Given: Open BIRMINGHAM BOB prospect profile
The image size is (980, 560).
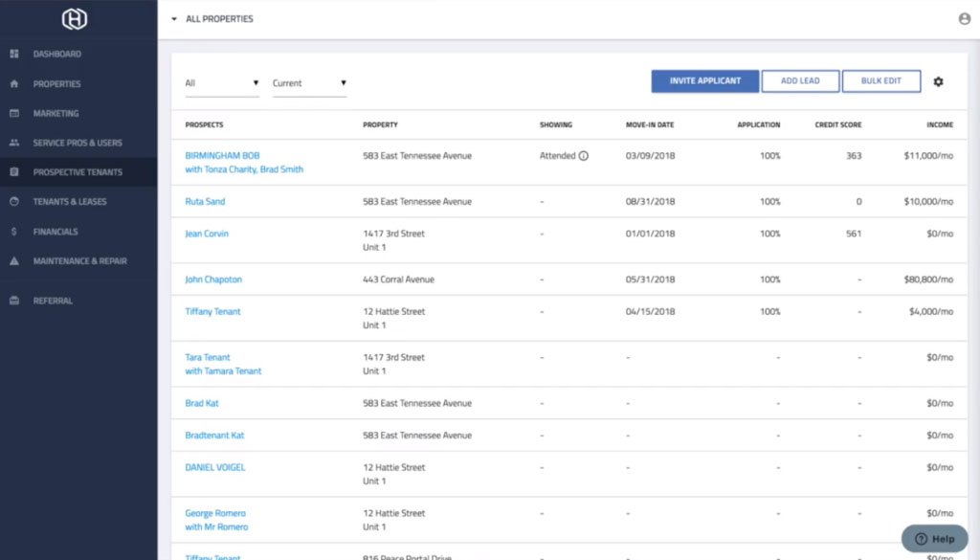Looking at the screenshot, I should pyautogui.click(x=222, y=156).
